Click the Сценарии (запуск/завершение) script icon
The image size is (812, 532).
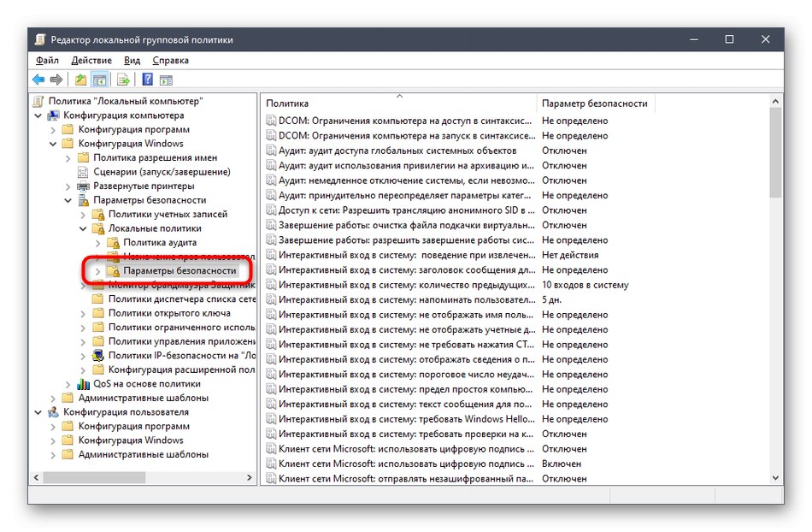click(x=83, y=172)
